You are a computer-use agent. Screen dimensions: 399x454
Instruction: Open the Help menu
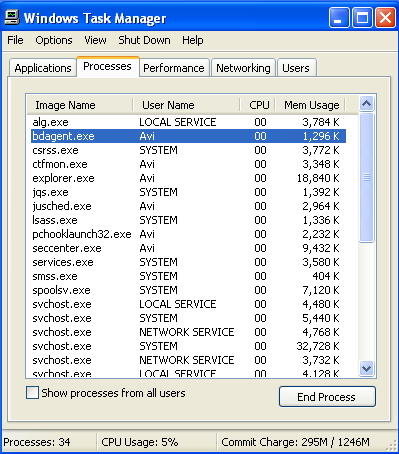click(x=193, y=40)
